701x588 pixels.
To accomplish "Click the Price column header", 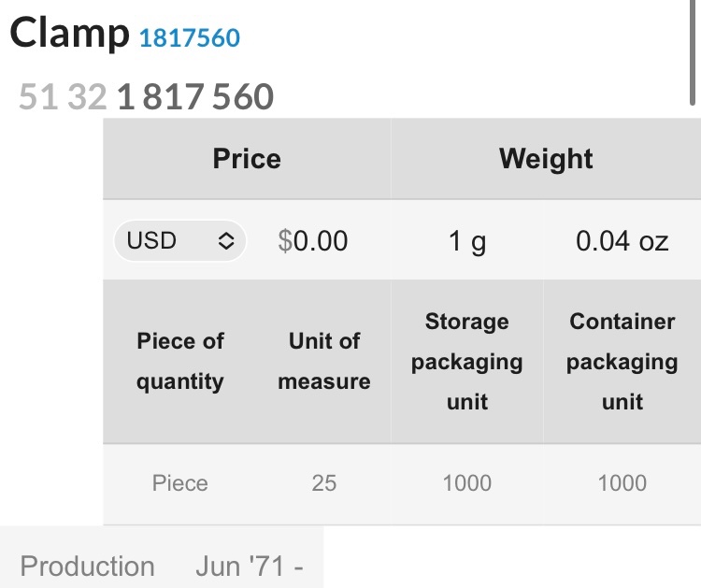I will pyautogui.click(x=247, y=159).
